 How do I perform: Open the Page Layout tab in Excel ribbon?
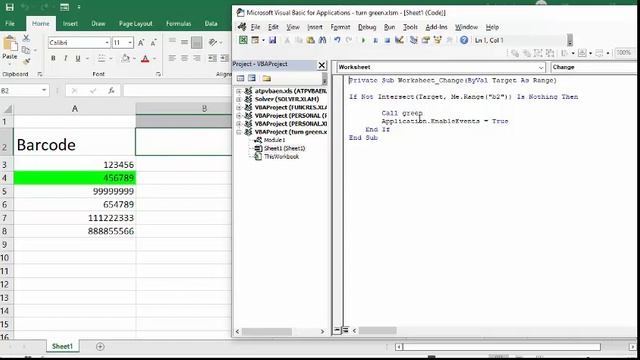136,24
